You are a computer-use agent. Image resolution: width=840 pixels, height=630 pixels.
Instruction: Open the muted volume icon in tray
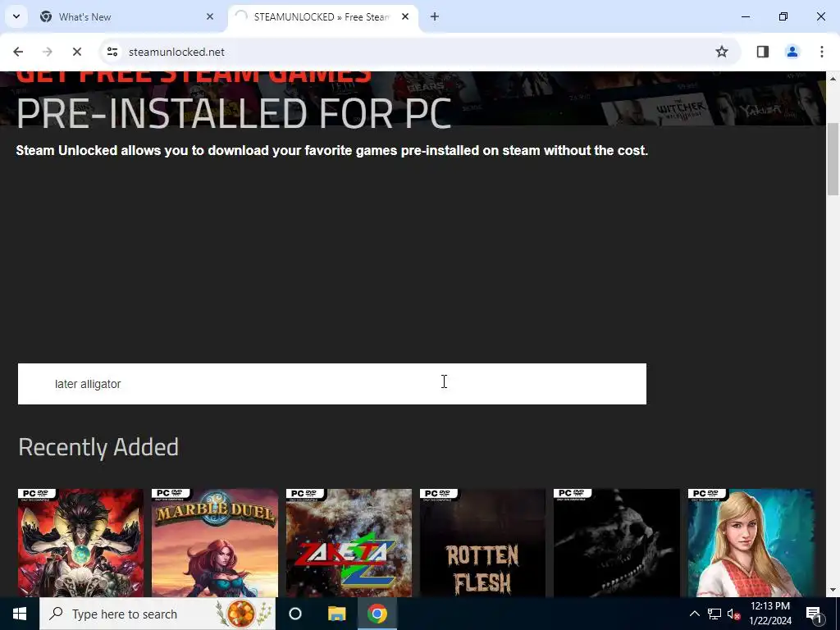(733, 614)
